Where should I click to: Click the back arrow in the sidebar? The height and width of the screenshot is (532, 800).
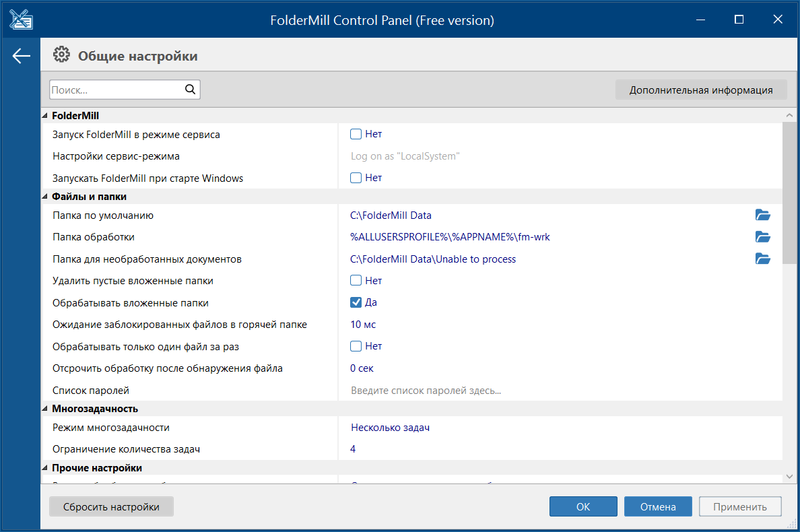point(22,56)
